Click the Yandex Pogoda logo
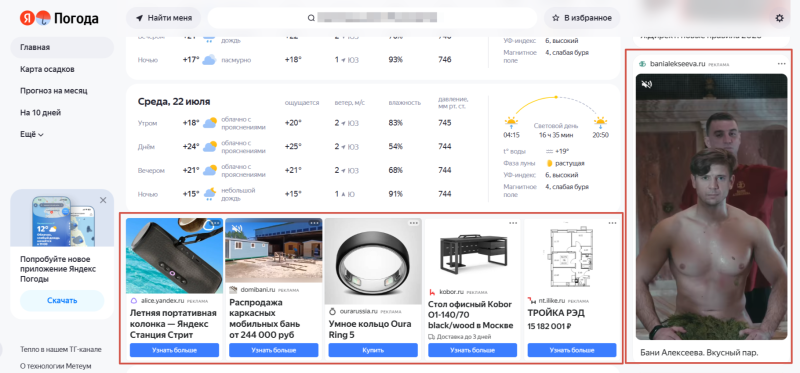Viewport: 800px width, 373px height. pyautogui.click(x=59, y=18)
